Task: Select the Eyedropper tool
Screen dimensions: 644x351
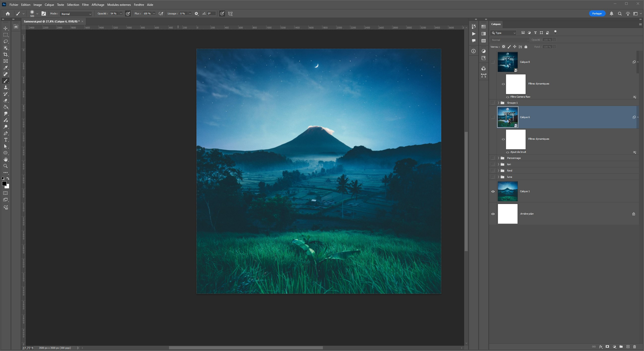Action: (6, 68)
